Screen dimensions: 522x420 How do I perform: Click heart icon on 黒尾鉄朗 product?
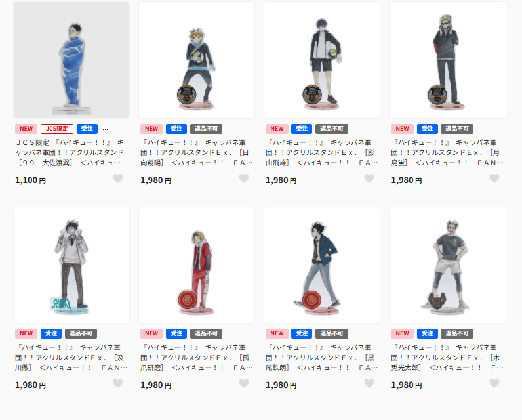369,383
